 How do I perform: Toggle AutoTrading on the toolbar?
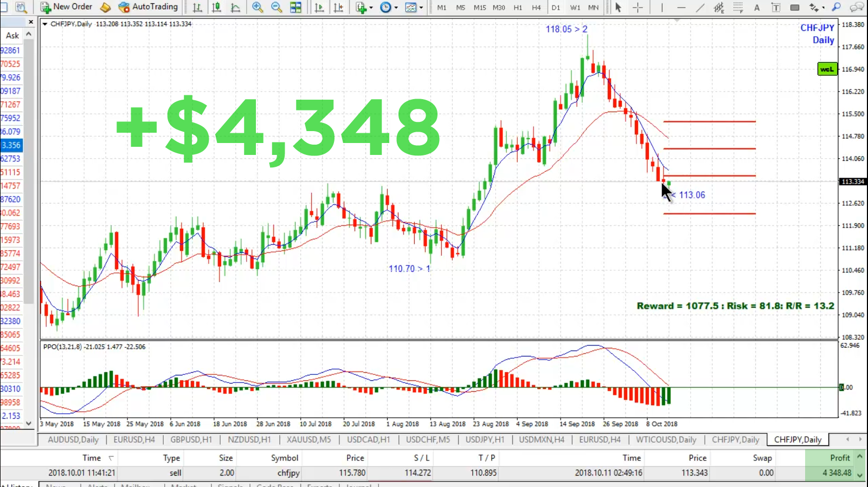pos(148,7)
